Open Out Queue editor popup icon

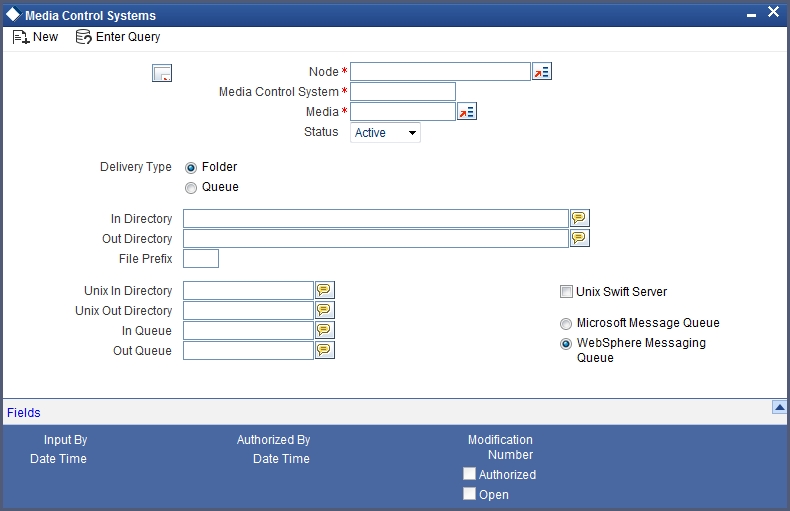(x=325, y=350)
